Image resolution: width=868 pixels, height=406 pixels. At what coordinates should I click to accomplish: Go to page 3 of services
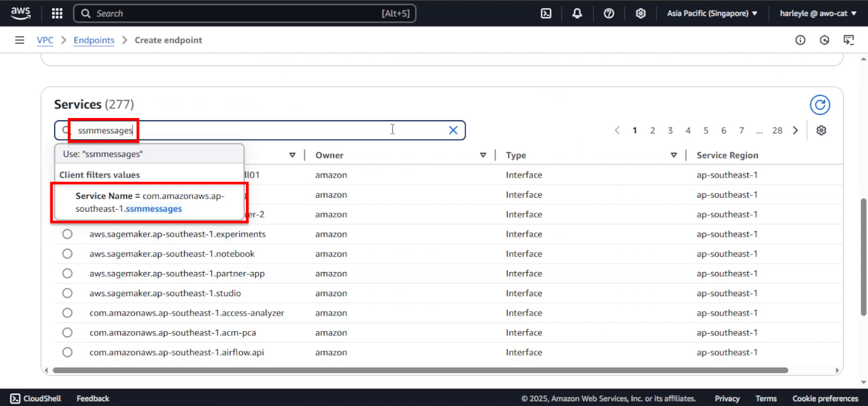tap(670, 130)
